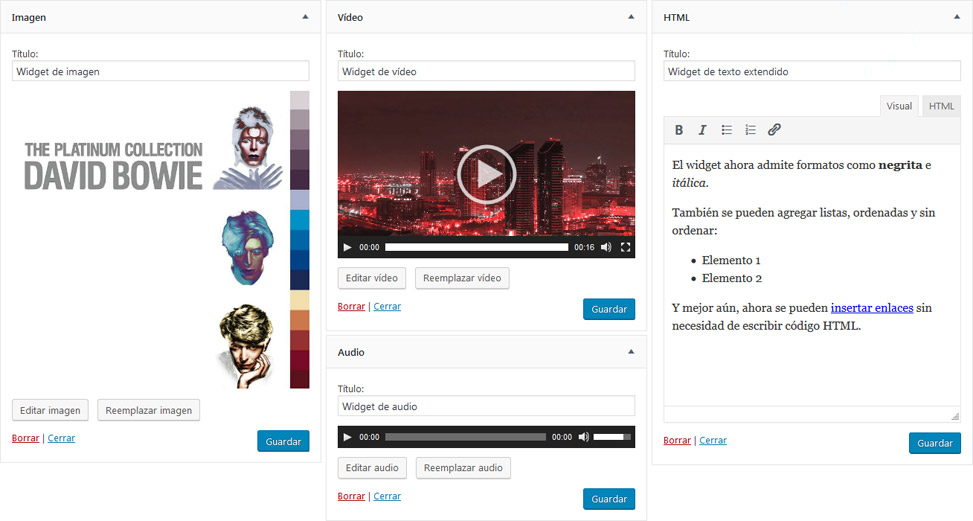Save the Imagen widget with Guardar
The width and height of the screenshot is (973, 521).
(x=284, y=441)
